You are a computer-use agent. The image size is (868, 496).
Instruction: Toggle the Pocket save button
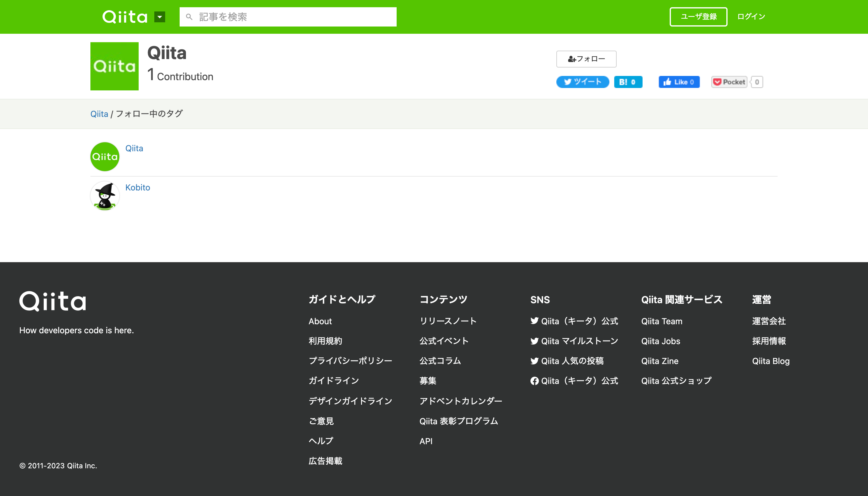[729, 82]
